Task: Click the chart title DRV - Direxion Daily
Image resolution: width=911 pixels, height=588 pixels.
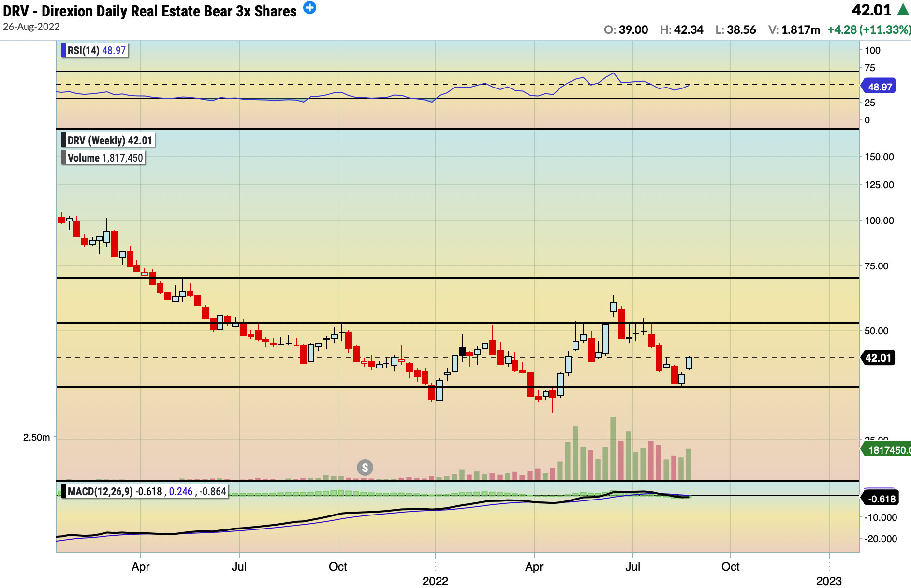Action: pyautogui.click(x=150, y=11)
